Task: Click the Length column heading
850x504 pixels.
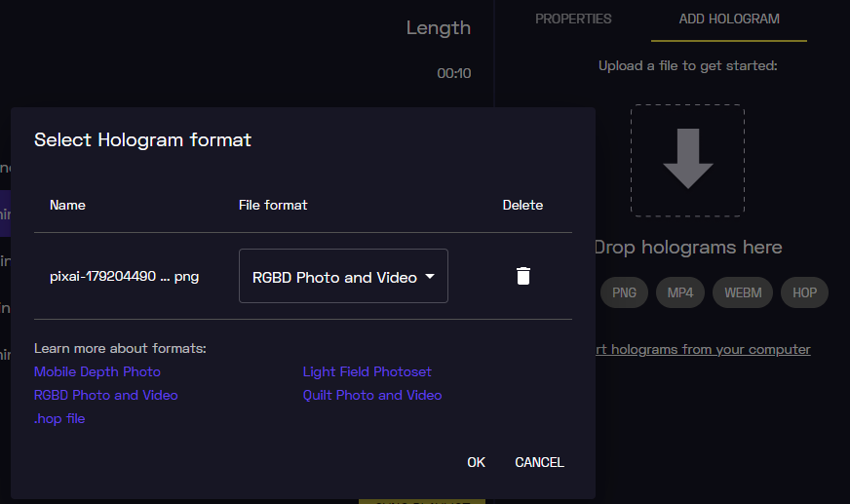Action: tap(438, 28)
